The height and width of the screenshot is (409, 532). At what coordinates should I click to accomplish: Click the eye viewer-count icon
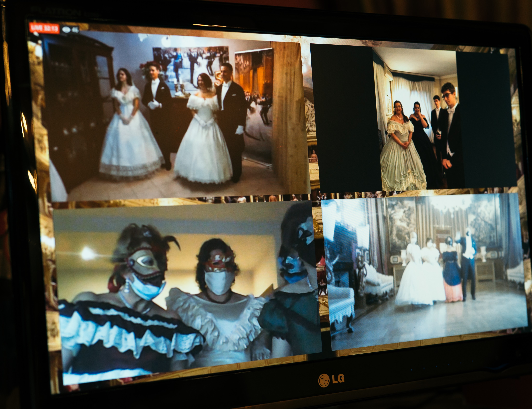tap(66, 29)
